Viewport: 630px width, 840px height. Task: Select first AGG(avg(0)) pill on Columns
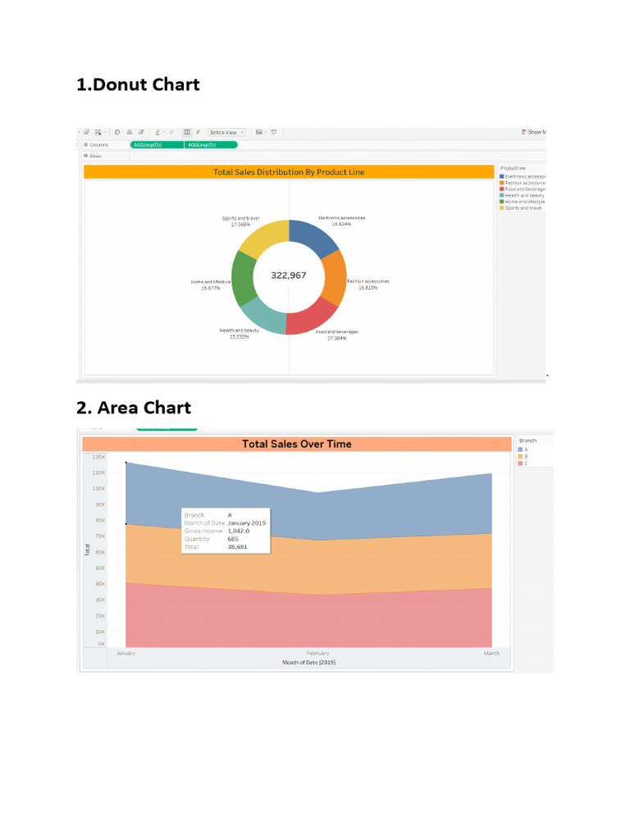(x=157, y=144)
